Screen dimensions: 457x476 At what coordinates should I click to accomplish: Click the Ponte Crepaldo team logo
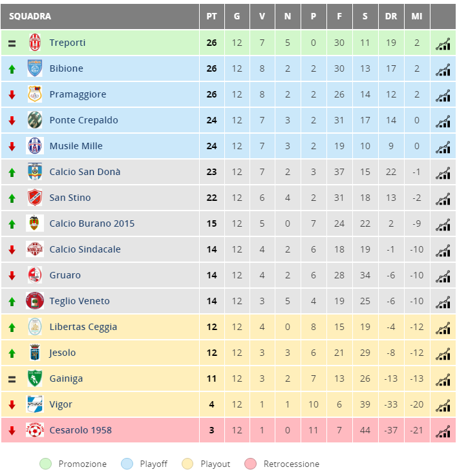click(35, 119)
